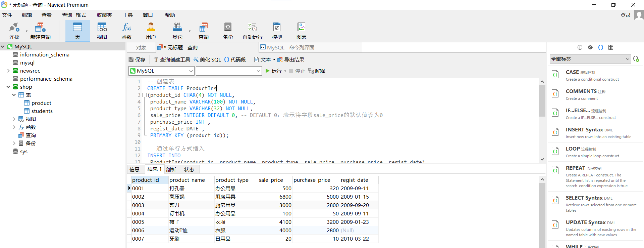Image resolution: width=644 pixels, height=248 pixels.
Task: Click the INSERT Syntax snippet icon
Action: pyautogui.click(x=555, y=132)
